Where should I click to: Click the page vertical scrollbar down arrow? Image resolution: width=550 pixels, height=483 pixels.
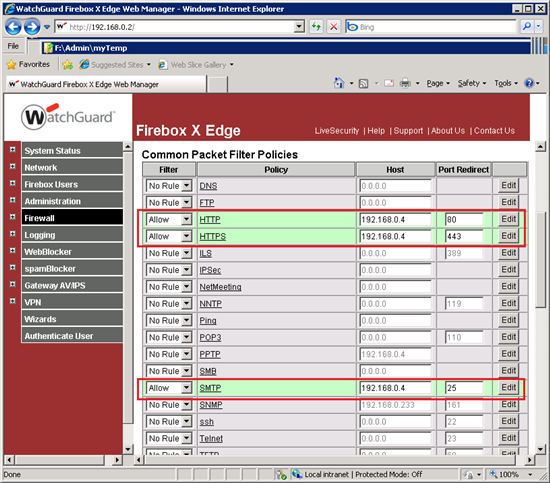[540, 449]
